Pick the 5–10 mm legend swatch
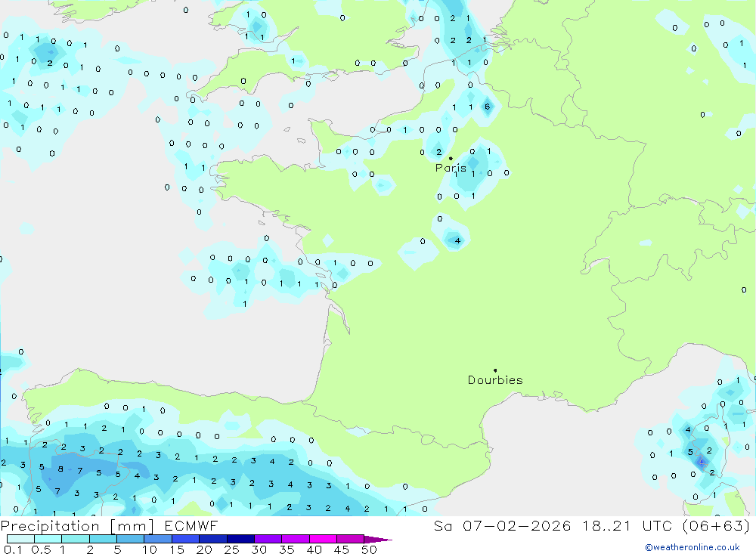The width and height of the screenshot is (756, 554). [131, 539]
